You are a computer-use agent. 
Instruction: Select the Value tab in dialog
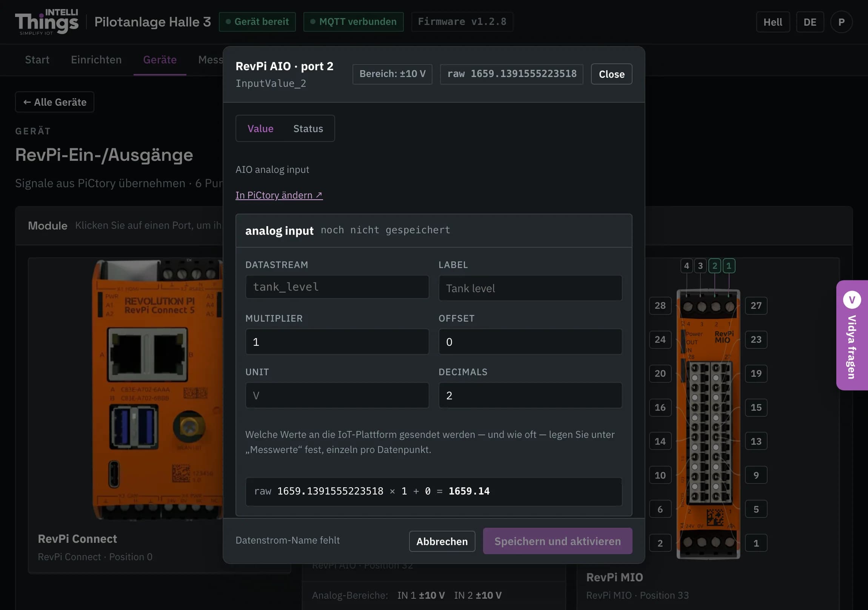[260, 129]
